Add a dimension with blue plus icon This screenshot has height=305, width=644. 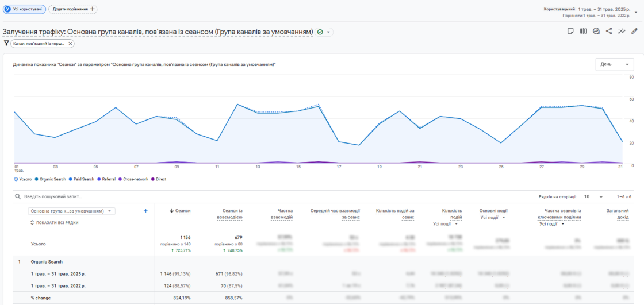click(145, 211)
